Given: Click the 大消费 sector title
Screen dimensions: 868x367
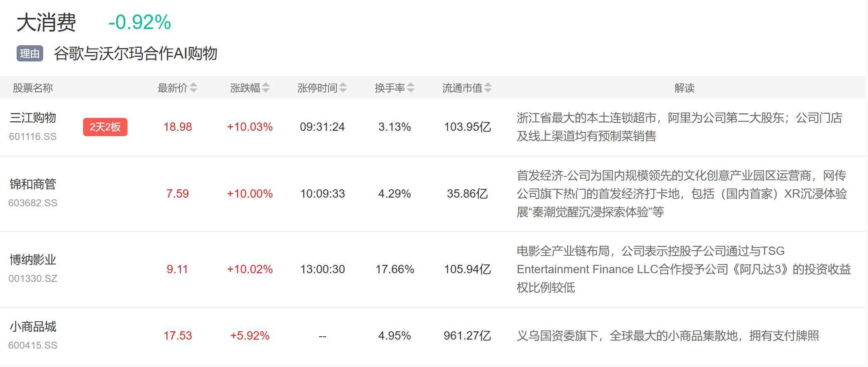Looking at the screenshot, I should point(46,22).
